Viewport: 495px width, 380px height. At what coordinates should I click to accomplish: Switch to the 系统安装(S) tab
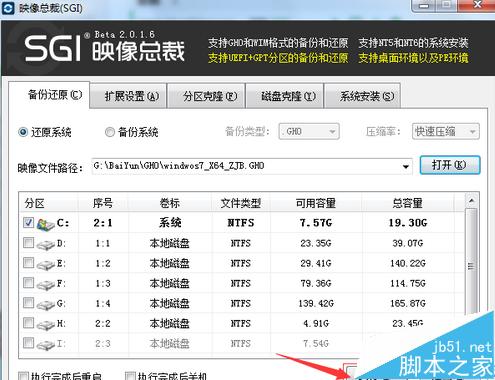pos(363,96)
